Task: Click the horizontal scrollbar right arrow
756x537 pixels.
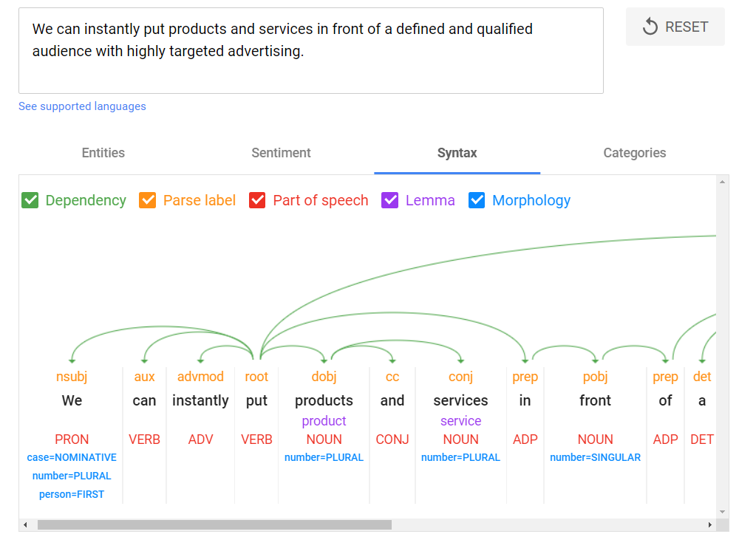Action: (710, 525)
